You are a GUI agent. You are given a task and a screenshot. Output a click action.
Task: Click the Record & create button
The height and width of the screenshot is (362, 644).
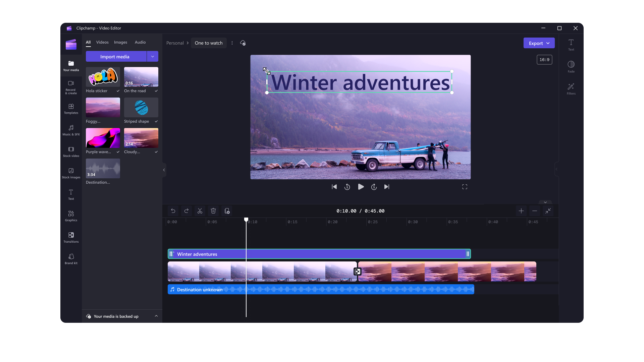coord(71,87)
